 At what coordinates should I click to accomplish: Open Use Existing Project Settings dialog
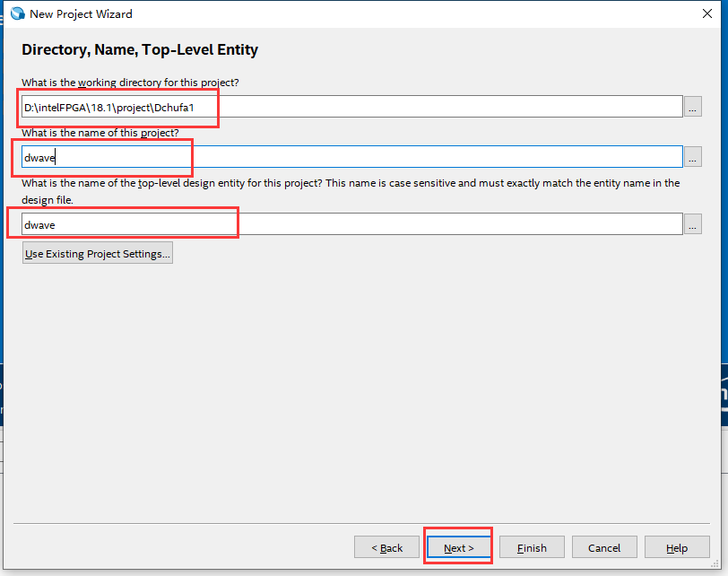tap(98, 253)
